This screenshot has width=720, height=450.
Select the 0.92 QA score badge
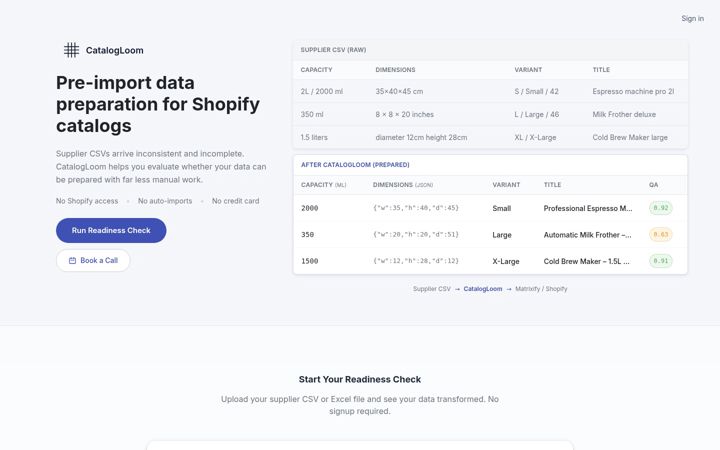(661, 208)
